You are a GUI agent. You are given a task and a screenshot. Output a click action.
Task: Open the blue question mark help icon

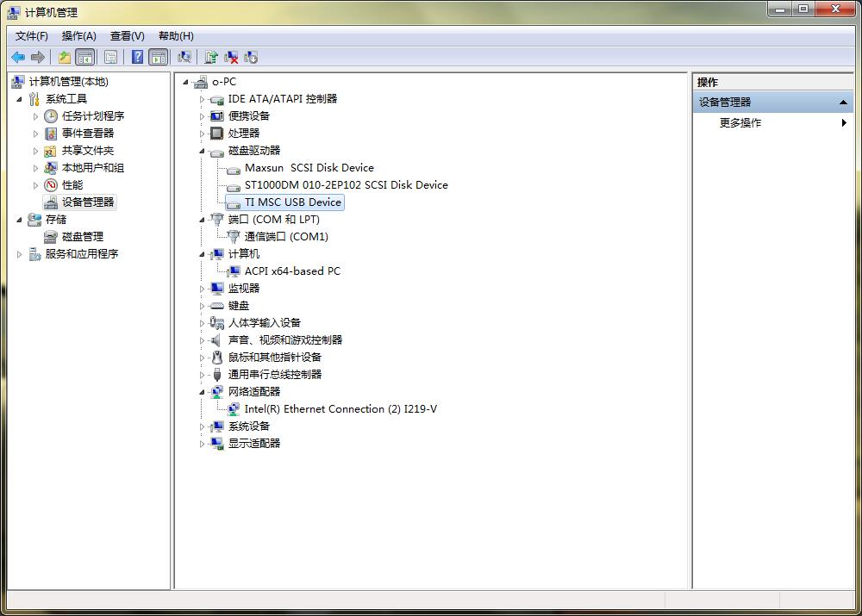pyautogui.click(x=137, y=57)
